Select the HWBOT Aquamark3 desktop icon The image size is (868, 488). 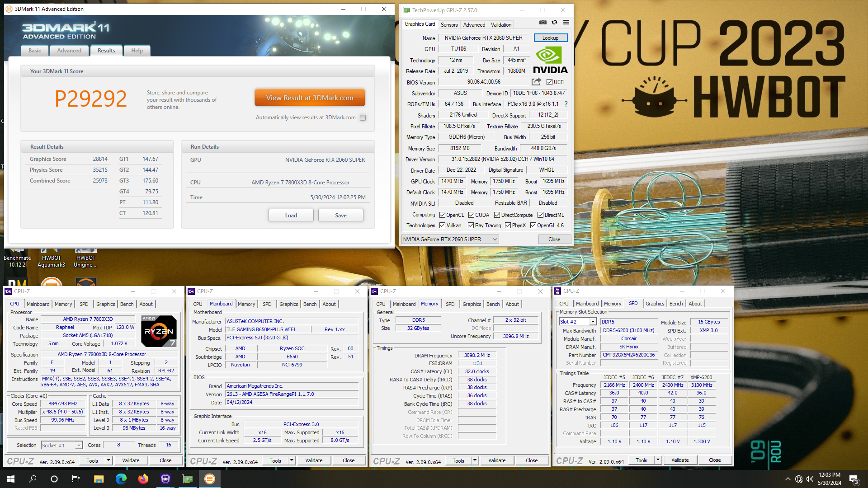(51, 258)
